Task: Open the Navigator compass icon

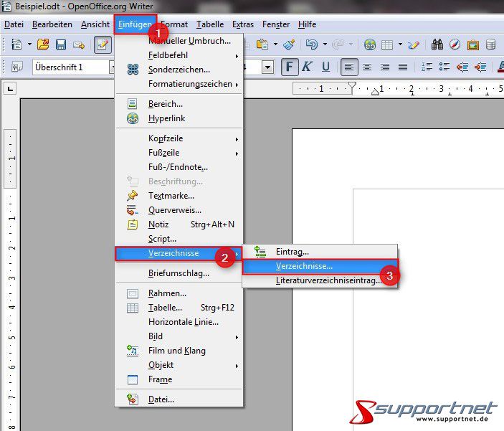Action: tap(455, 44)
